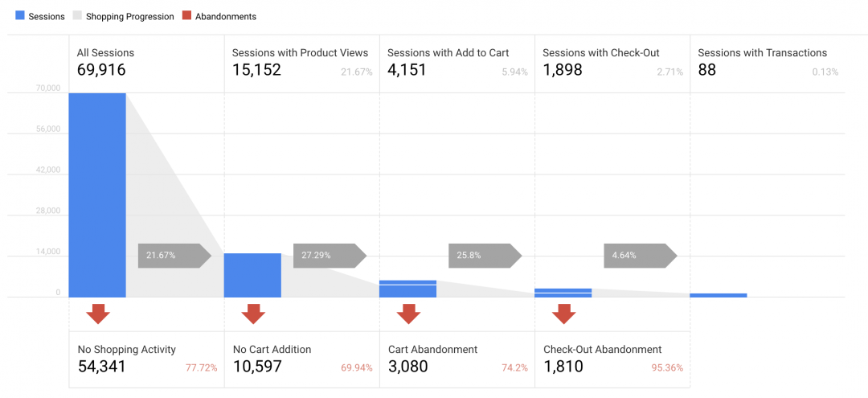
Task: Click the red arrow above Cart Abandonment
Action: 408,314
